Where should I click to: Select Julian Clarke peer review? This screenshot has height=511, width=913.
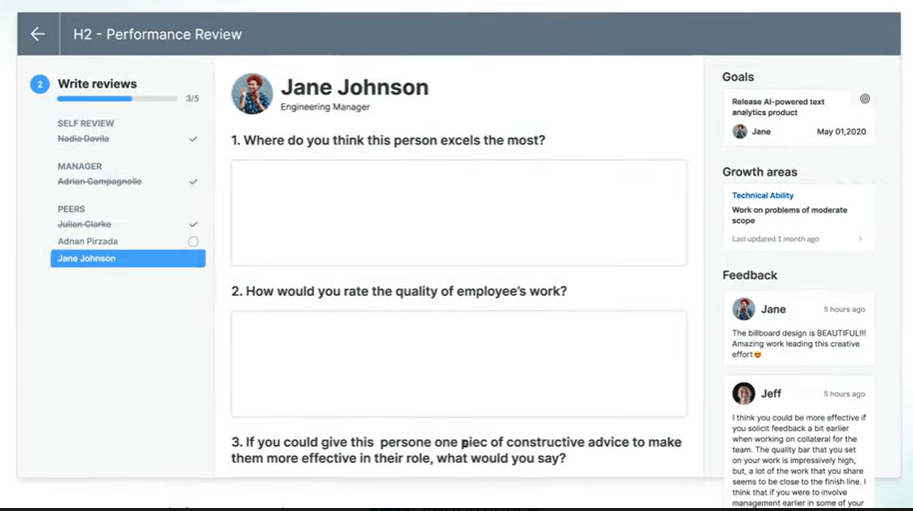click(84, 224)
